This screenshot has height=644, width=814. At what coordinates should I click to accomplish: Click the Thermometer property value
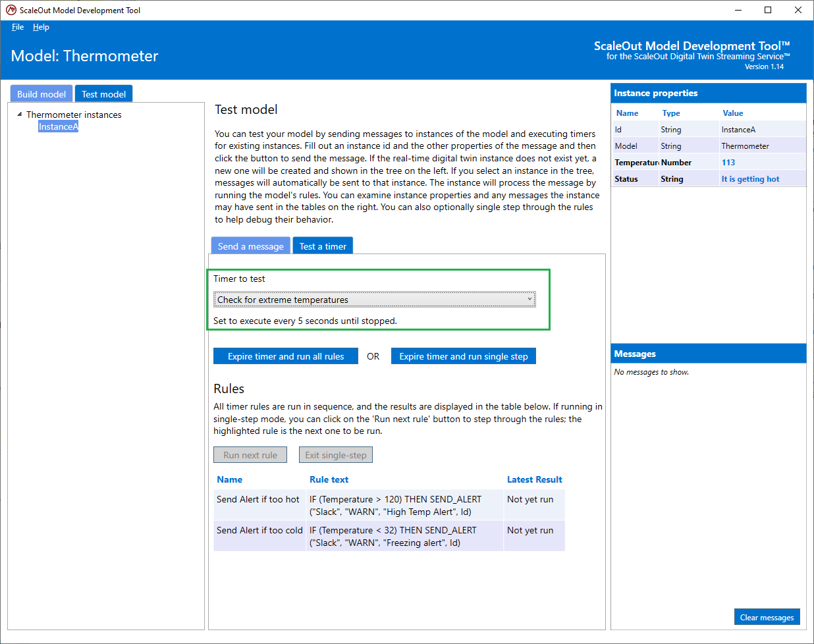coord(746,146)
